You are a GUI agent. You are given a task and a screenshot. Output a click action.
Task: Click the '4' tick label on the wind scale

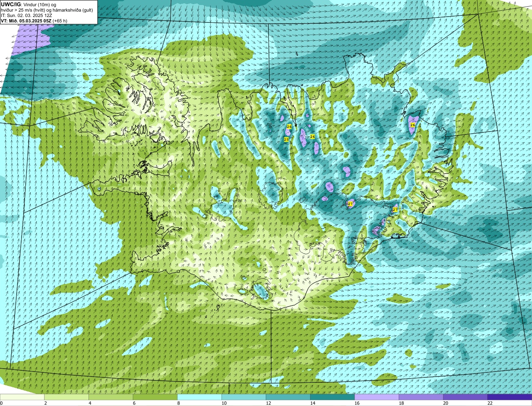(x=90, y=403)
